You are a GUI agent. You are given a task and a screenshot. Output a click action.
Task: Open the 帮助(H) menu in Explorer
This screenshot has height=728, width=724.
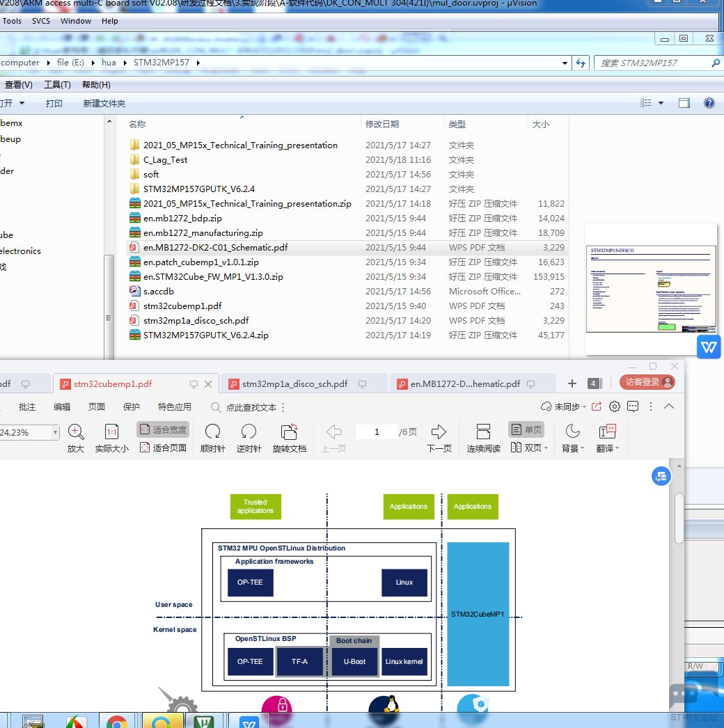[x=96, y=84]
